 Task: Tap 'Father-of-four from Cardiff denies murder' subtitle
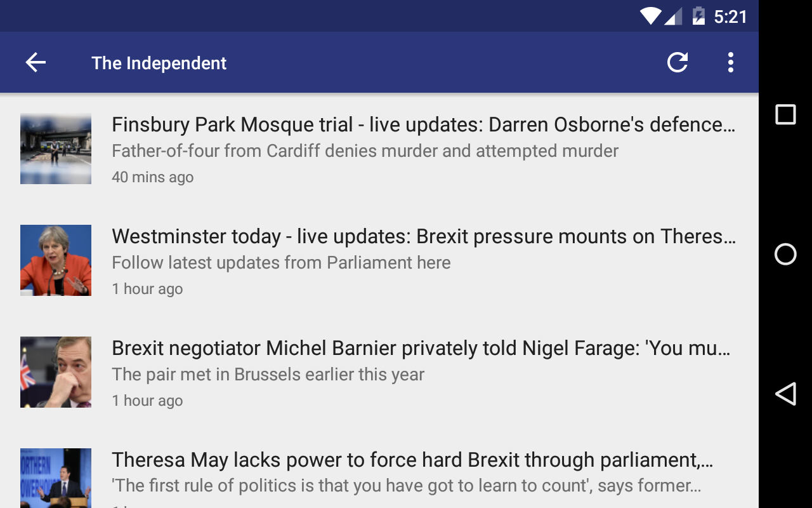(365, 151)
